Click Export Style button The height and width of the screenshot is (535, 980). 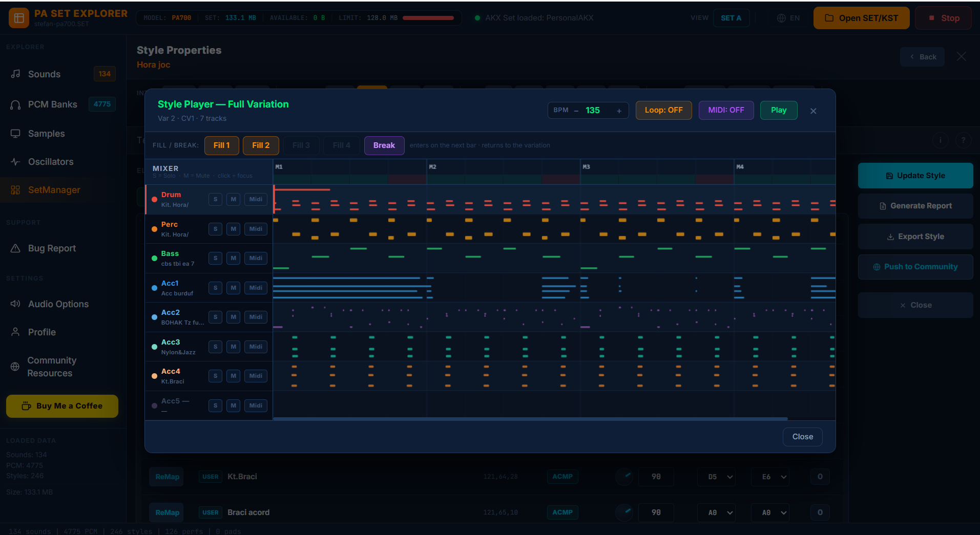pyautogui.click(x=915, y=237)
